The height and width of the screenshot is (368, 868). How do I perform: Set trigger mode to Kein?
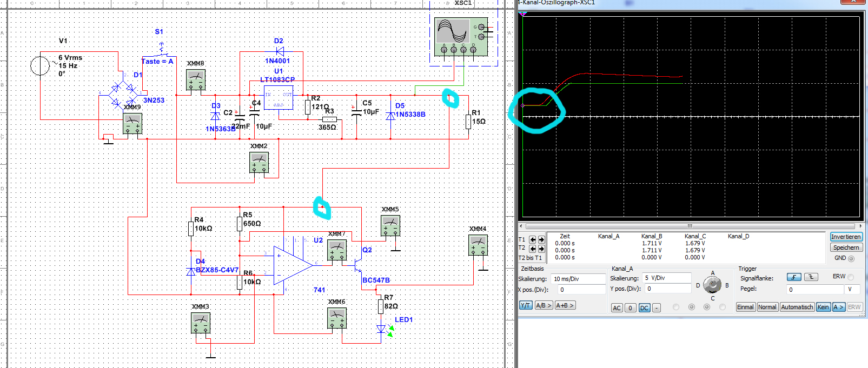pos(823,307)
